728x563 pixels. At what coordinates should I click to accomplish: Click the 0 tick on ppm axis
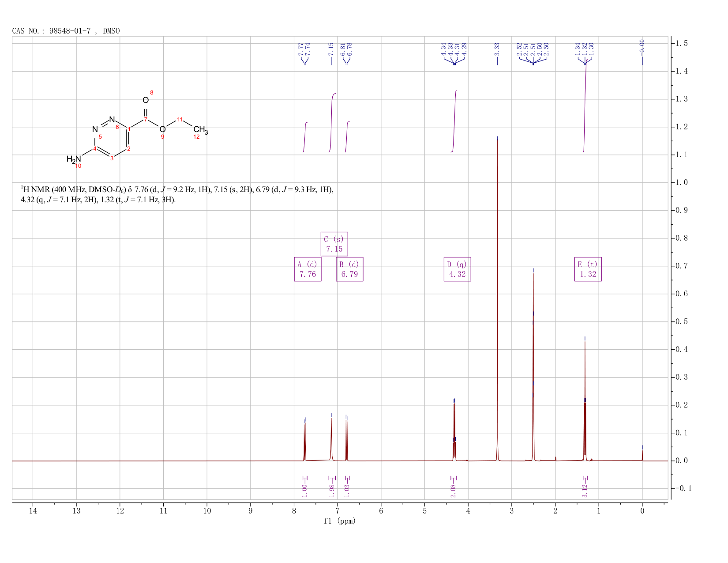pyautogui.click(x=642, y=511)
